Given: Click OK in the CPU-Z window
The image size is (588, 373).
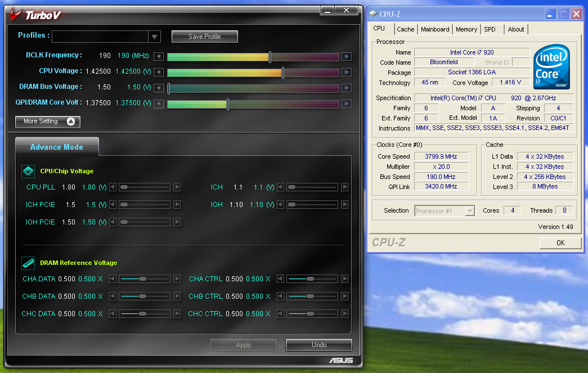Looking at the screenshot, I should tap(560, 243).
